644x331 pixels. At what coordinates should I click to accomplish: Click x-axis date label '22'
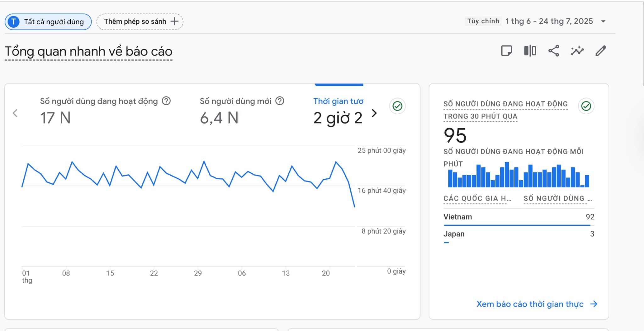coord(154,273)
